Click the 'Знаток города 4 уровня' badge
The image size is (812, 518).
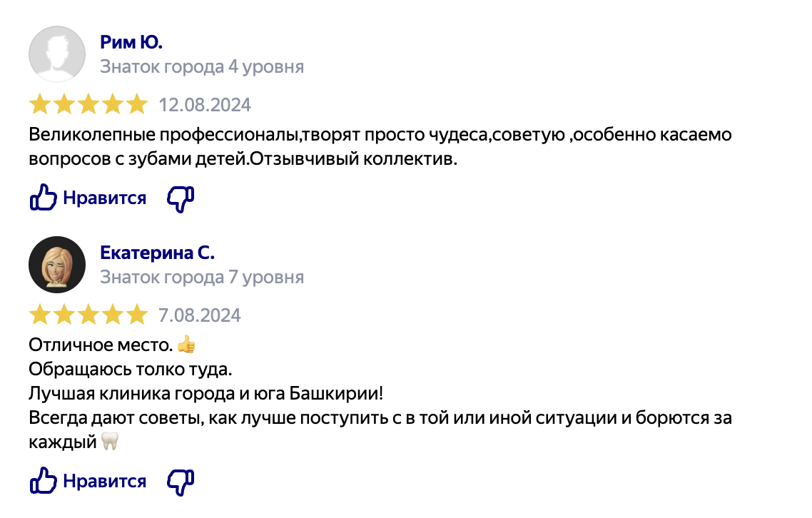(x=202, y=67)
